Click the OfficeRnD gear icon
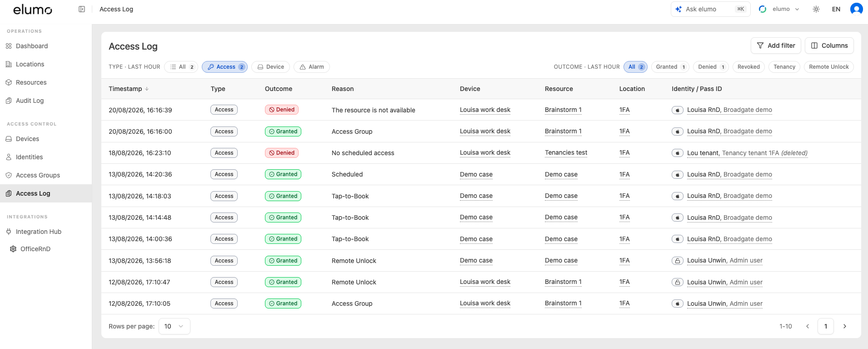Screen dimensions: 868x349 (x=13, y=249)
